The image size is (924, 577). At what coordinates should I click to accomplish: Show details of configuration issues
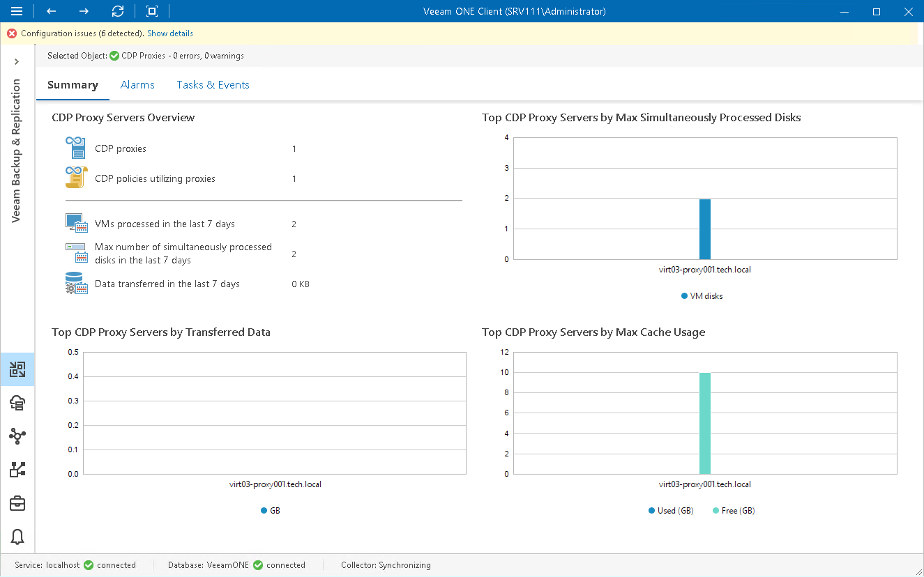pyautogui.click(x=170, y=33)
